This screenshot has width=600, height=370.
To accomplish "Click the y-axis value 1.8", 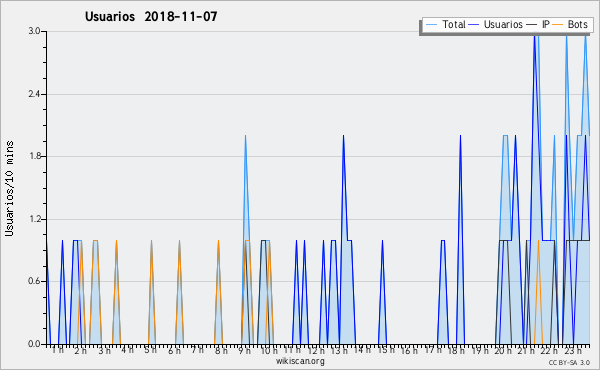I will tap(34, 156).
